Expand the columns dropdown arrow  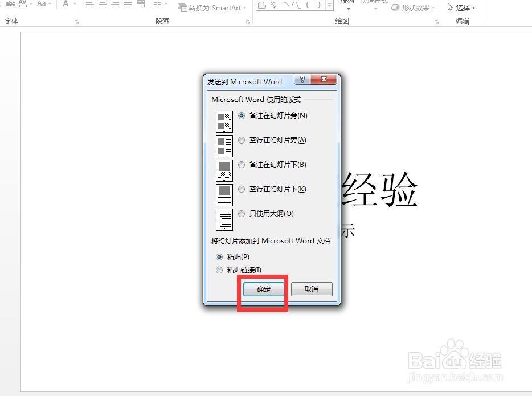click(166, 4)
